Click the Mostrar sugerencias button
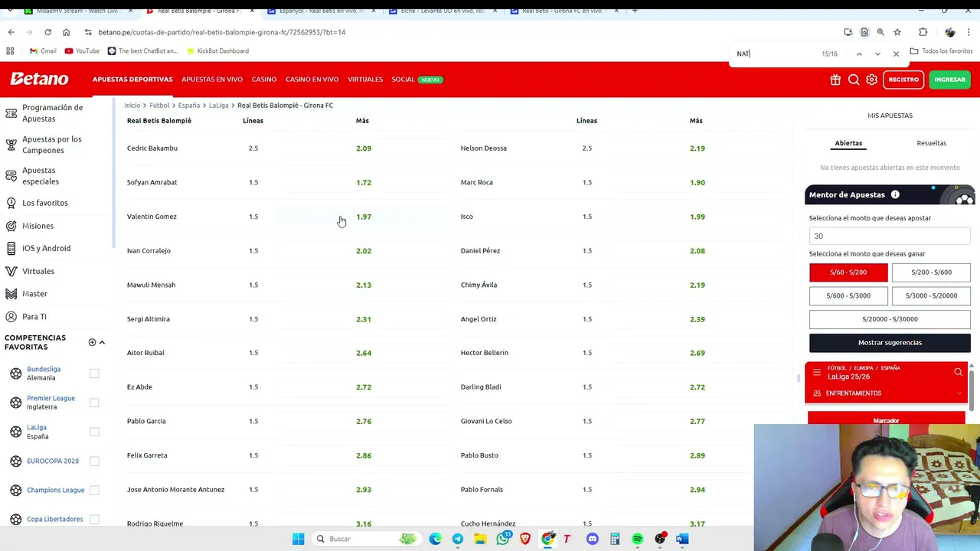The height and width of the screenshot is (551, 980). pyautogui.click(x=890, y=343)
